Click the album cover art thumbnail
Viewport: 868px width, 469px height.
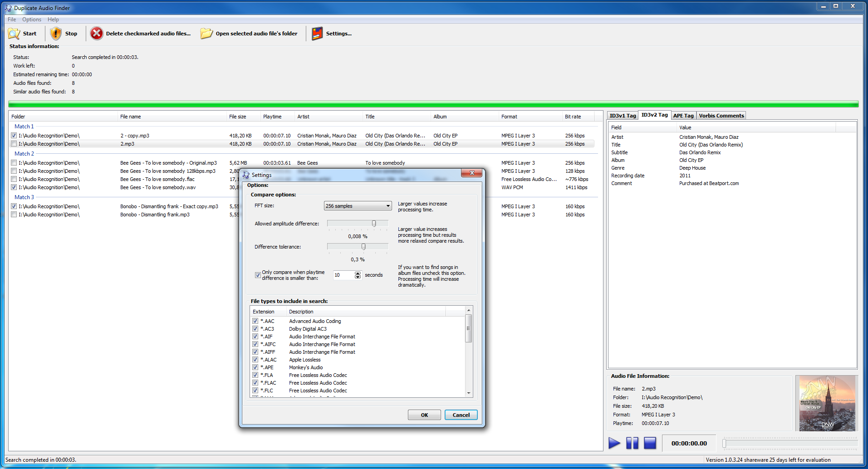coord(827,403)
